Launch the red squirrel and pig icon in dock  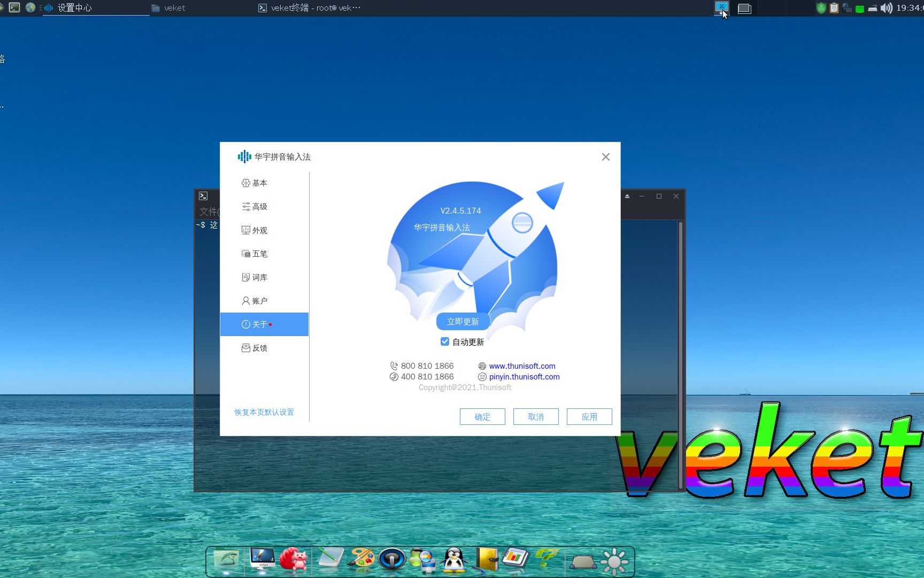coord(294,560)
